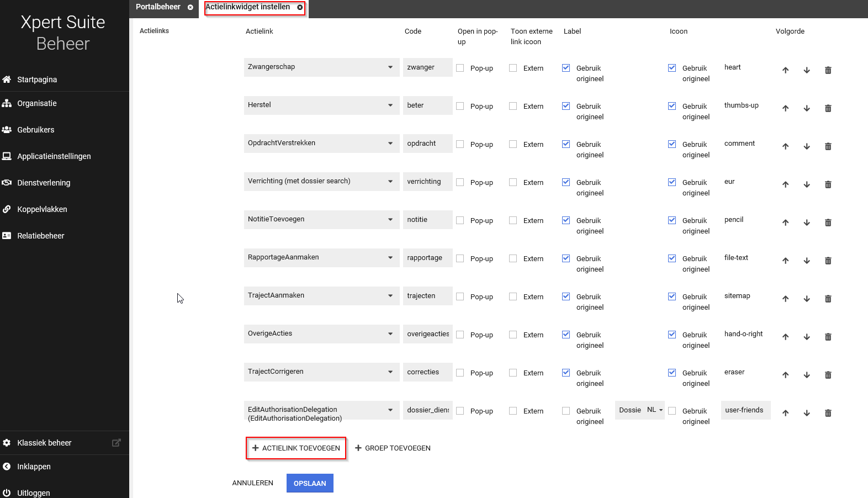Screen dimensions: 868x498
Task: Move the Herstel row down
Action: coord(807,108)
